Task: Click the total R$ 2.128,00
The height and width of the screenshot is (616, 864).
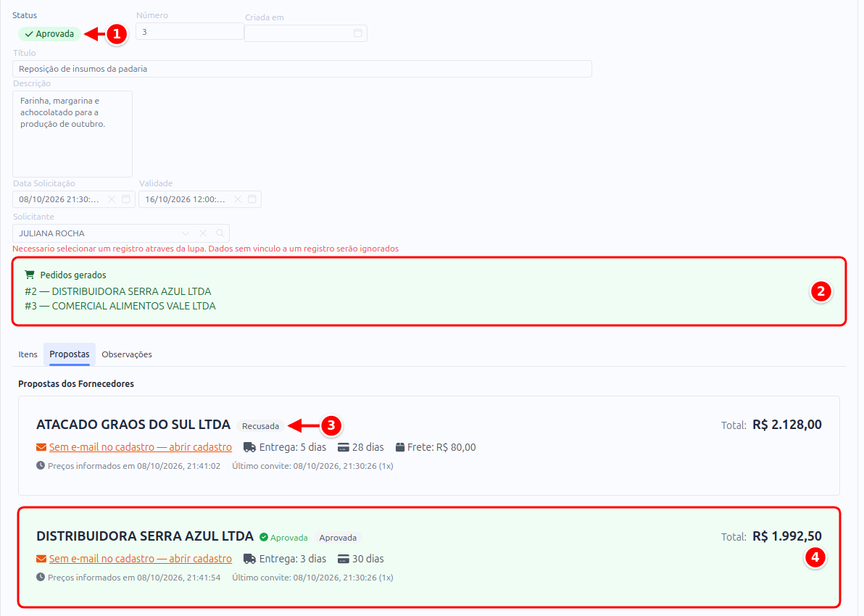Action: [x=787, y=425]
